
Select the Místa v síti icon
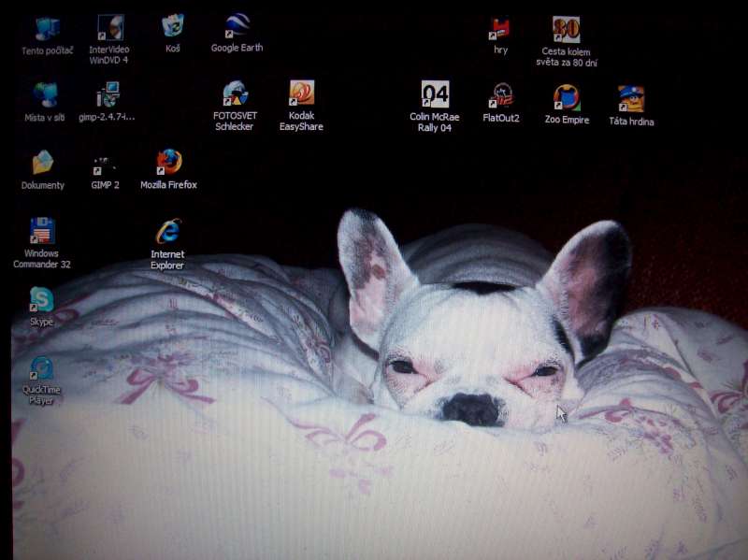45,95
